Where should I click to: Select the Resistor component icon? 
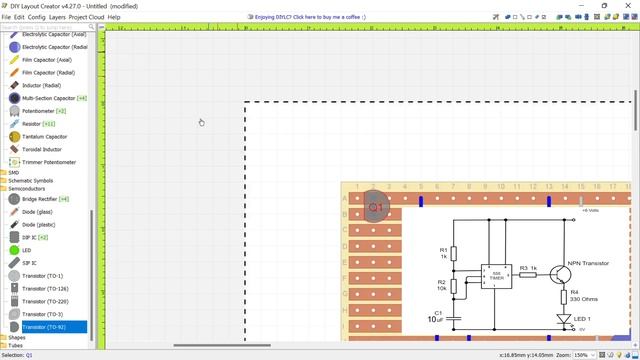(14, 124)
